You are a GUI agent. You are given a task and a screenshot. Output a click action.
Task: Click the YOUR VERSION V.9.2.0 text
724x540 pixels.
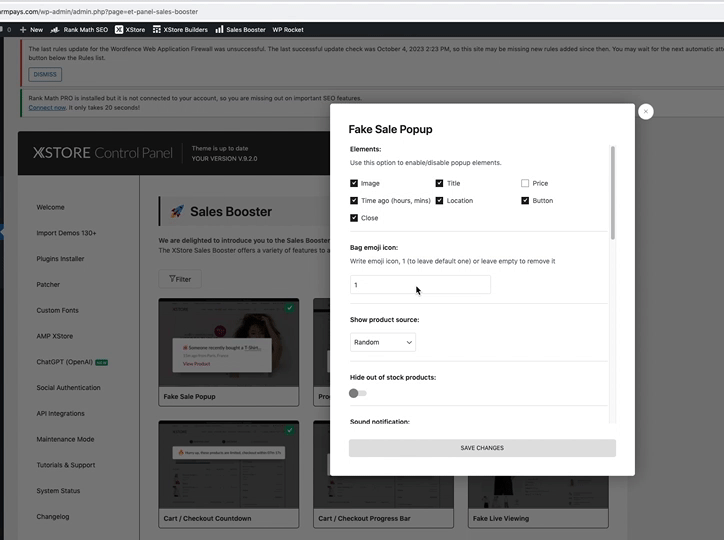tap(224, 158)
